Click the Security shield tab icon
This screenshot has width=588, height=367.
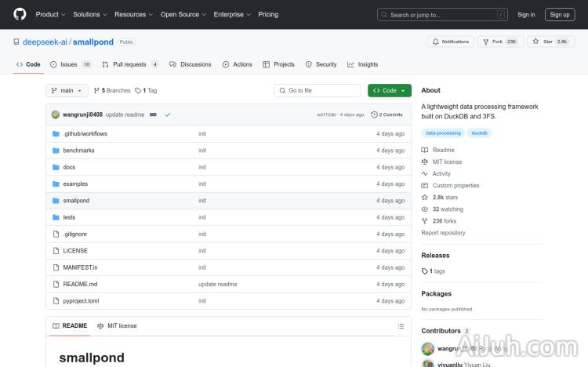pos(308,64)
